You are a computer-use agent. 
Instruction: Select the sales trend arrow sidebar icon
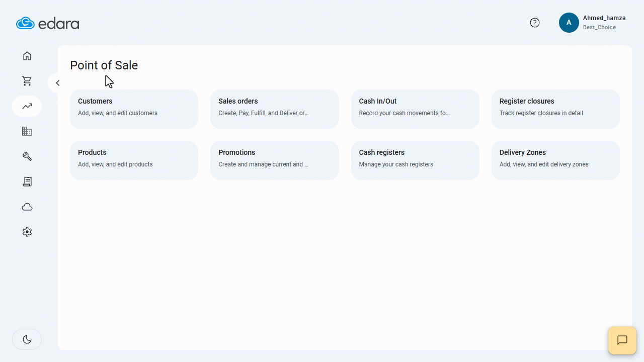pyautogui.click(x=27, y=106)
